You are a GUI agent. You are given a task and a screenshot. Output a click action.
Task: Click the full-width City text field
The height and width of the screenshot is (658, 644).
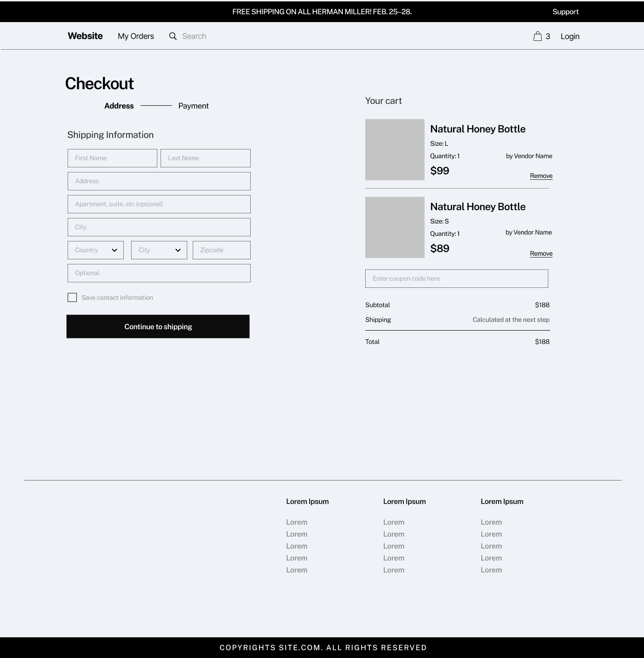159,227
